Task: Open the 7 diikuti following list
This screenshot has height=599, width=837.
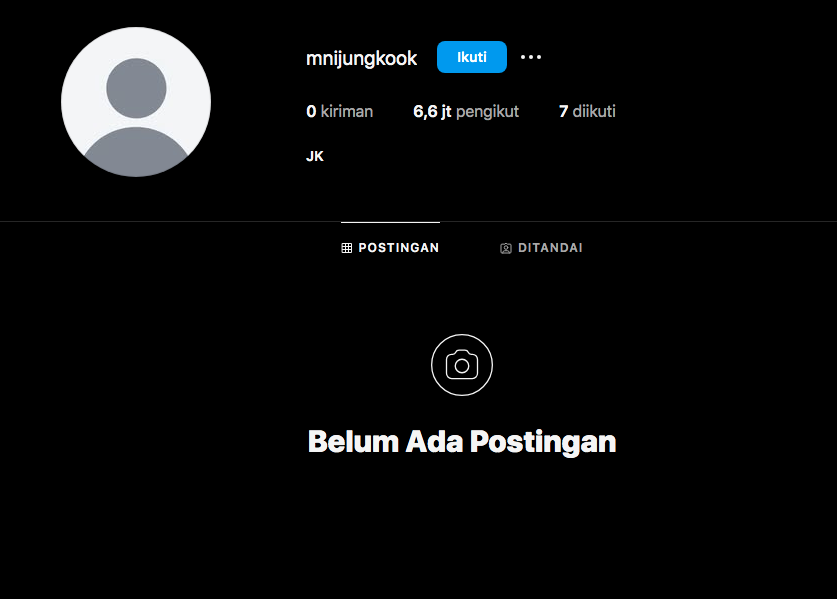Action: coord(587,111)
